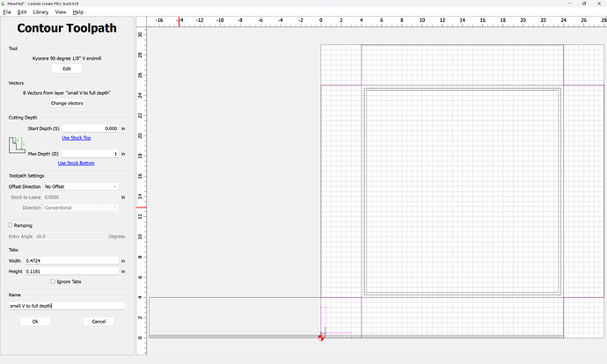
Task: Enable the Ramping checkbox
Action: 11,225
